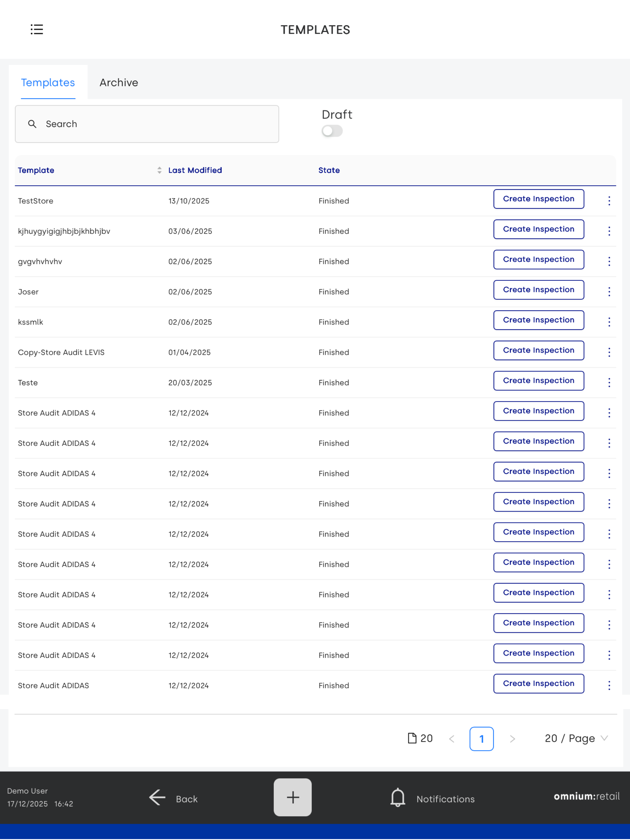Click the search magnifier icon
630x840 pixels.
[x=32, y=124]
